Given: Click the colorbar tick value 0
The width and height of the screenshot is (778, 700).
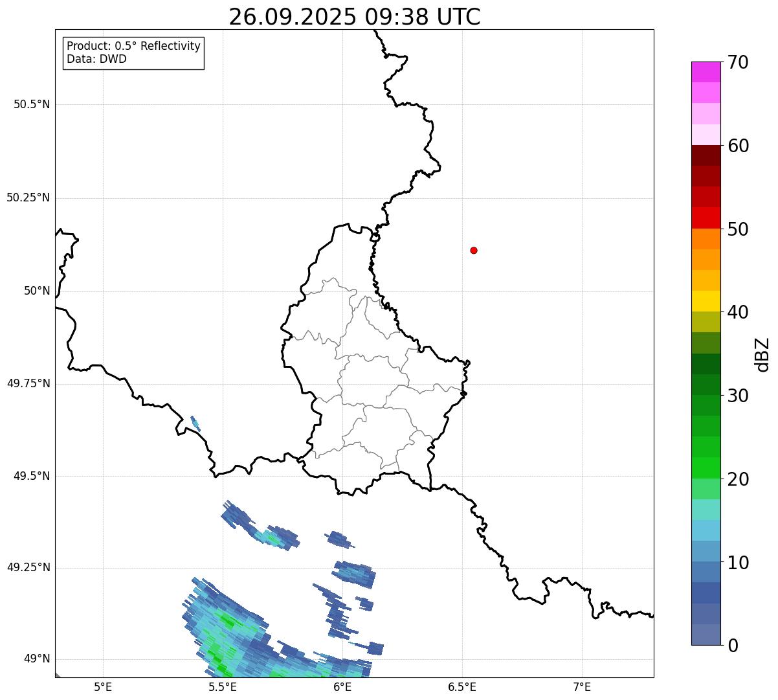Looking at the screenshot, I should point(733,646).
